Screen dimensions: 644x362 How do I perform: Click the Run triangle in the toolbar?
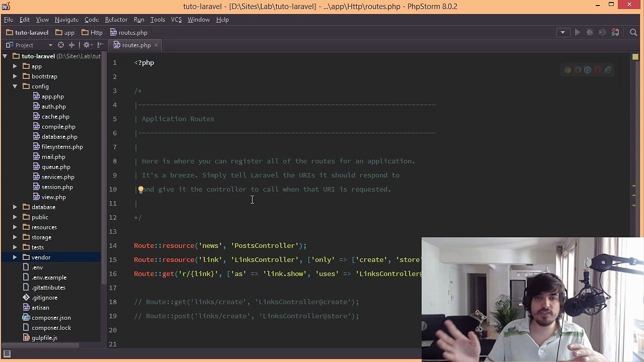coord(577,32)
